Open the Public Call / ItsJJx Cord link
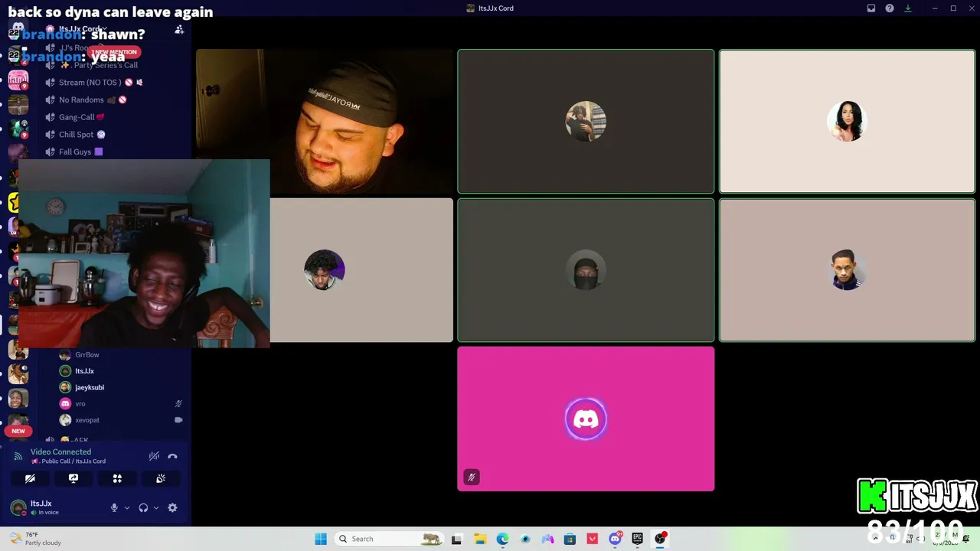The height and width of the screenshot is (551, 980). coord(68,461)
